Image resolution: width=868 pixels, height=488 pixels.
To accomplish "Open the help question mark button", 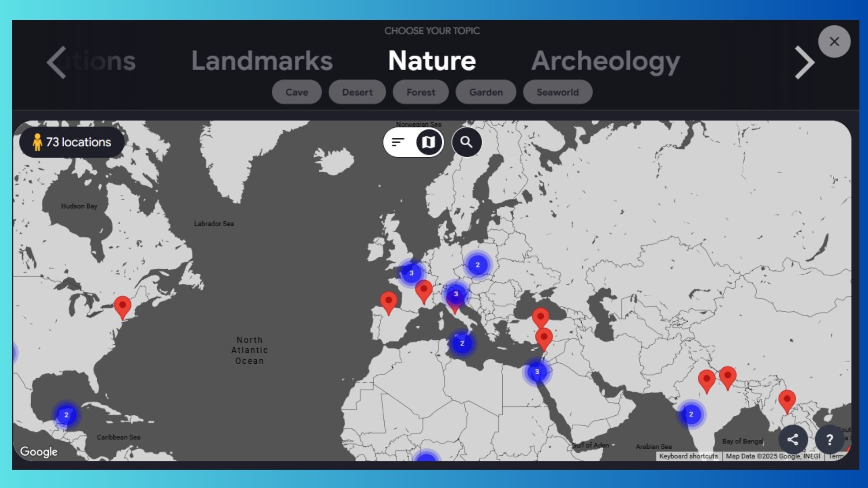I will [830, 439].
